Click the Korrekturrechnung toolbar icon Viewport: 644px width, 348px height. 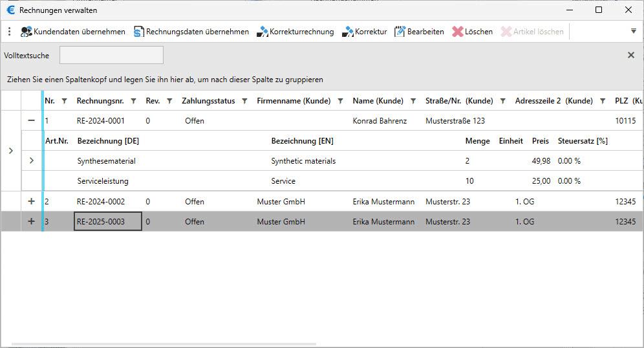(x=263, y=32)
